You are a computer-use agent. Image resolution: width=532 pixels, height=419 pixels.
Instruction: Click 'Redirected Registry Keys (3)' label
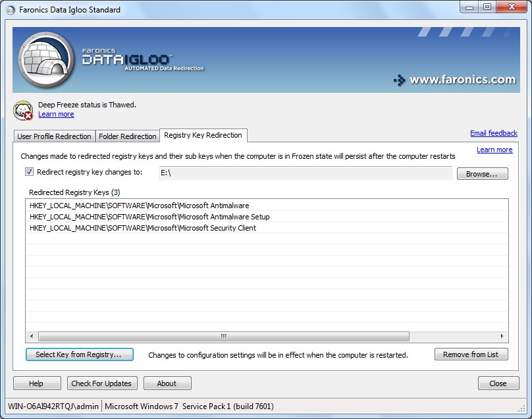point(74,192)
